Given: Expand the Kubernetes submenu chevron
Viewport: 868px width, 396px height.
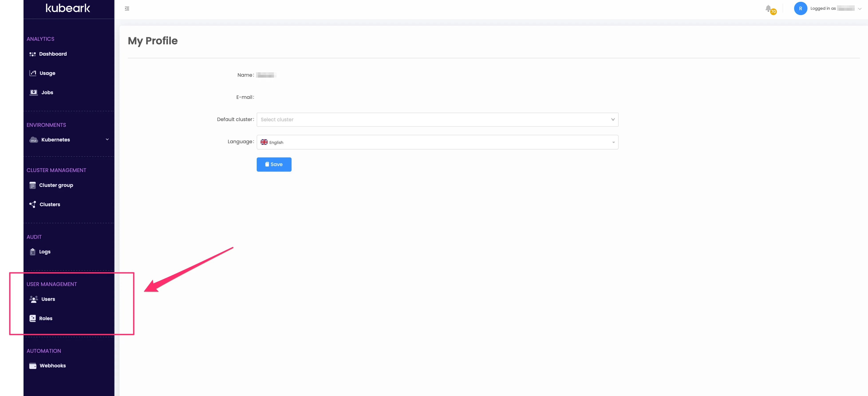Looking at the screenshot, I should [x=107, y=139].
